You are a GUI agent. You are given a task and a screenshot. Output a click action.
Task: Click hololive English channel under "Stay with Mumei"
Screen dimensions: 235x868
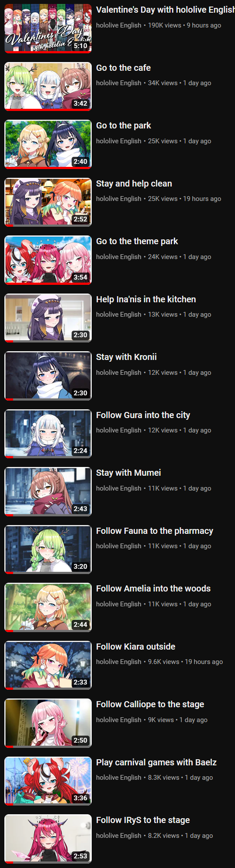119,488
